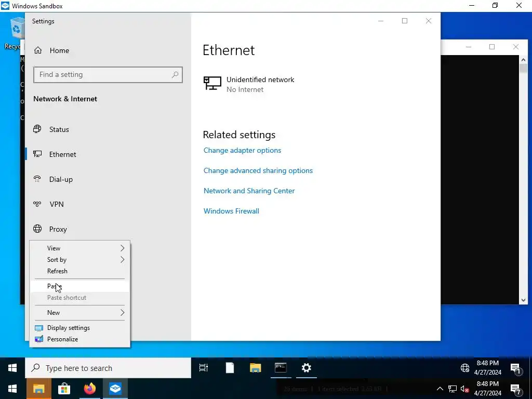The height and width of the screenshot is (399, 532).
Task: Click the Status globe icon
Action: point(37,129)
